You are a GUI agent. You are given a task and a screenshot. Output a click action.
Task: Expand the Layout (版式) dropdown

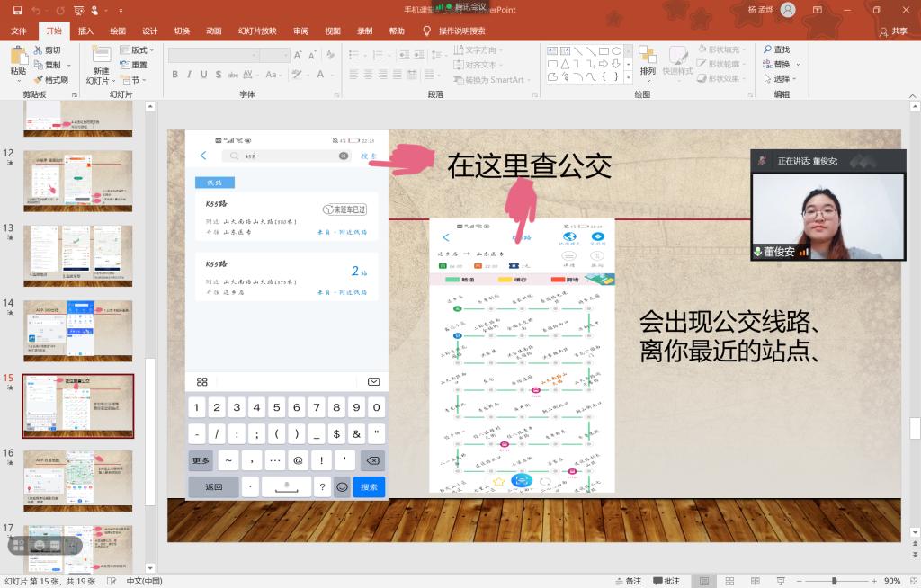(x=139, y=50)
